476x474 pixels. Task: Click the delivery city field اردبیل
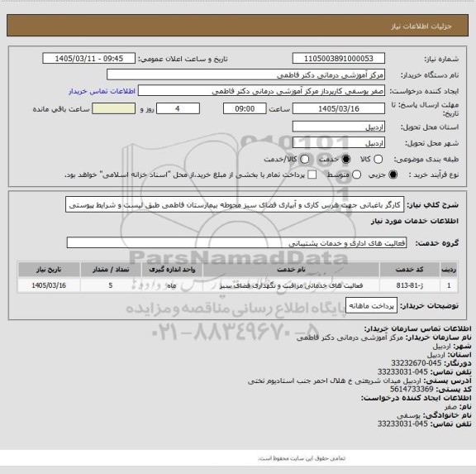click(x=339, y=143)
